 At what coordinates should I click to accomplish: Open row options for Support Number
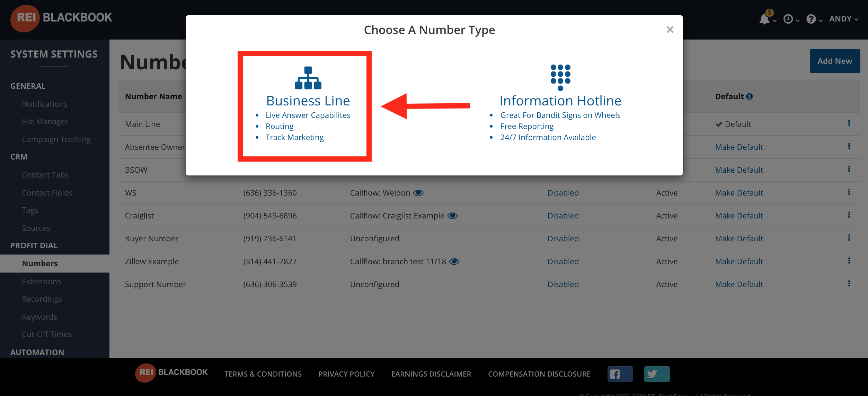coord(849,284)
